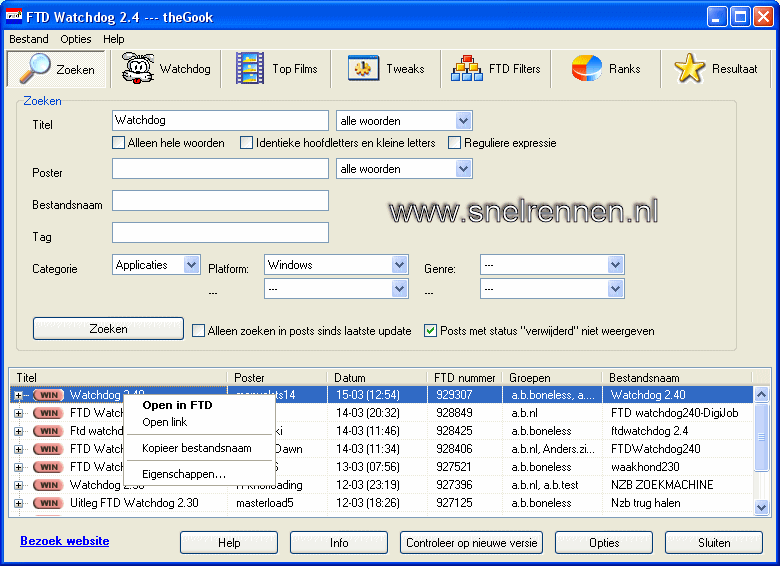Click WIN badge on row dated 13-03 (07:56)
Viewport: 780px width, 566px height.
click(49, 467)
